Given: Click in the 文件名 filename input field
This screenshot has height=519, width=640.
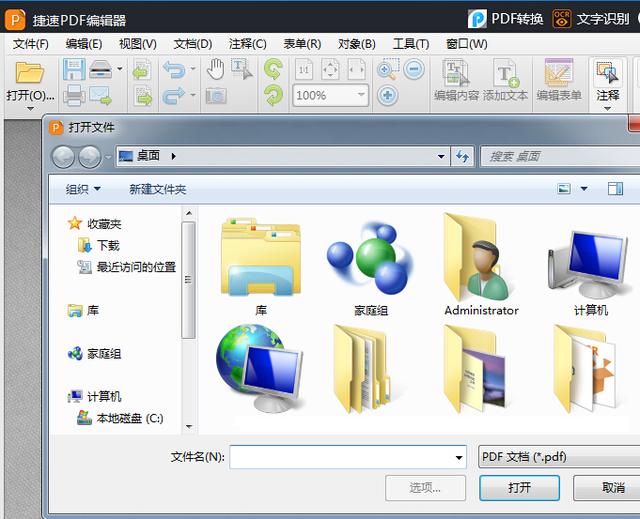Looking at the screenshot, I should [x=348, y=457].
